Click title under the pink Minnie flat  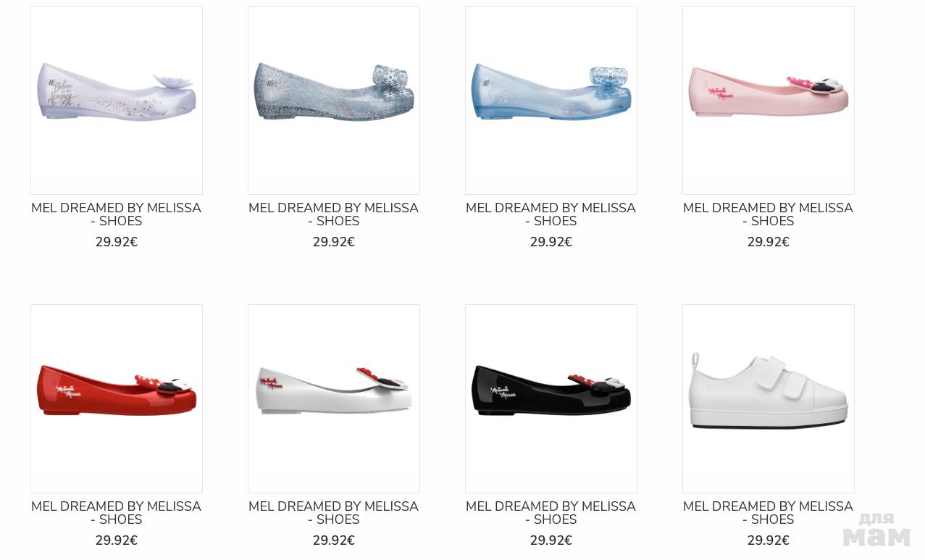pos(769,214)
